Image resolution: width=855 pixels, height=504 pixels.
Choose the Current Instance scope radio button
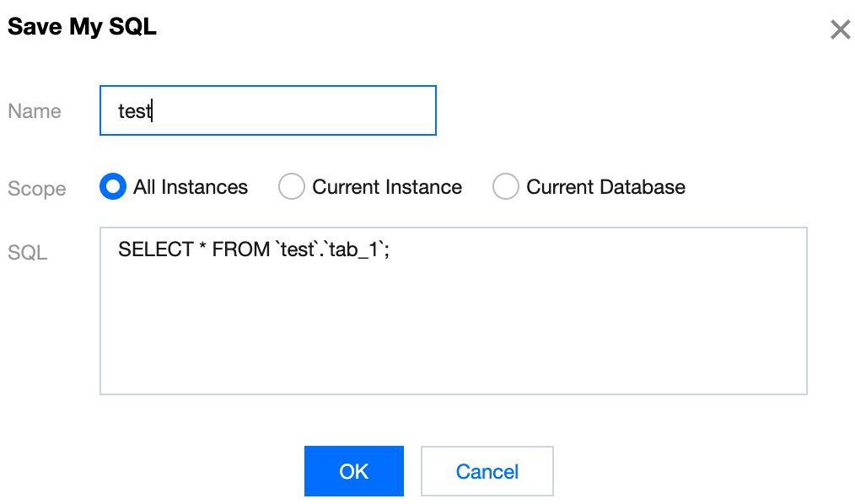click(x=291, y=187)
